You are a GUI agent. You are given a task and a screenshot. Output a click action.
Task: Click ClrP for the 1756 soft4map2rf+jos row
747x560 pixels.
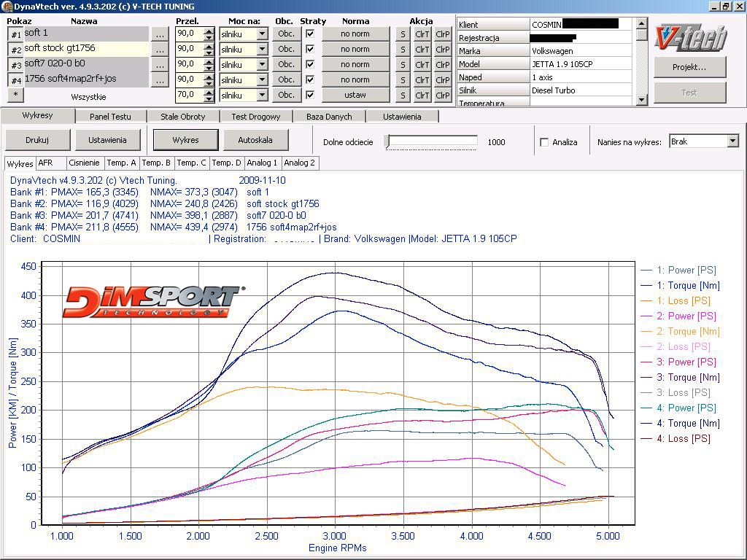point(442,80)
